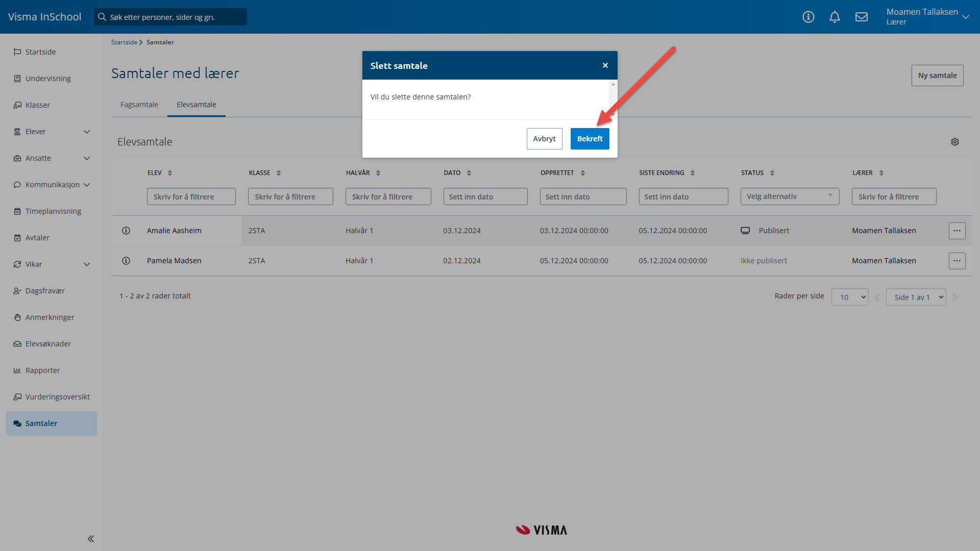The image size is (980, 551).
Task: Click info icon for Amalie Aasheim row
Action: point(126,231)
